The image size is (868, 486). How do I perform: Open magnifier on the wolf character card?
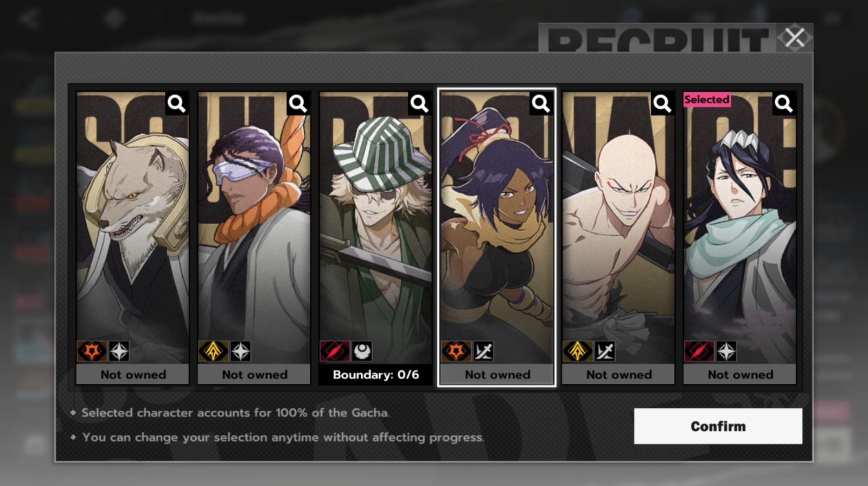coord(176,103)
